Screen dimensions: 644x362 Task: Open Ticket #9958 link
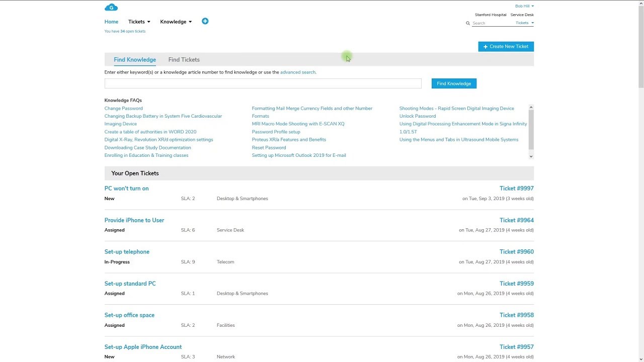pyautogui.click(x=516, y=315)
